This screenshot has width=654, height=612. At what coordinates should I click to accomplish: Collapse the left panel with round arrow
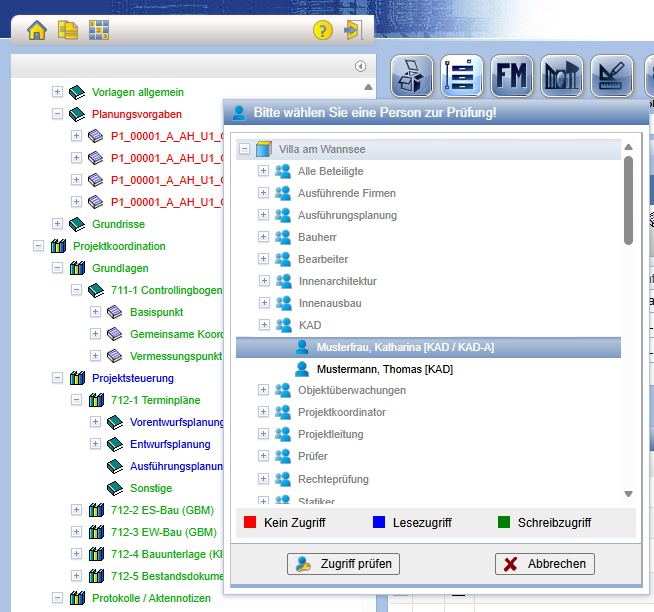coord(360,66)
